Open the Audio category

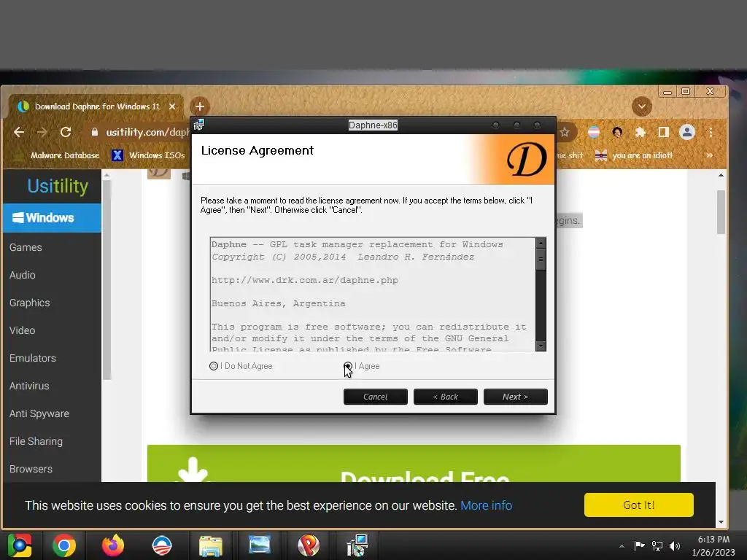coord(23,275)
